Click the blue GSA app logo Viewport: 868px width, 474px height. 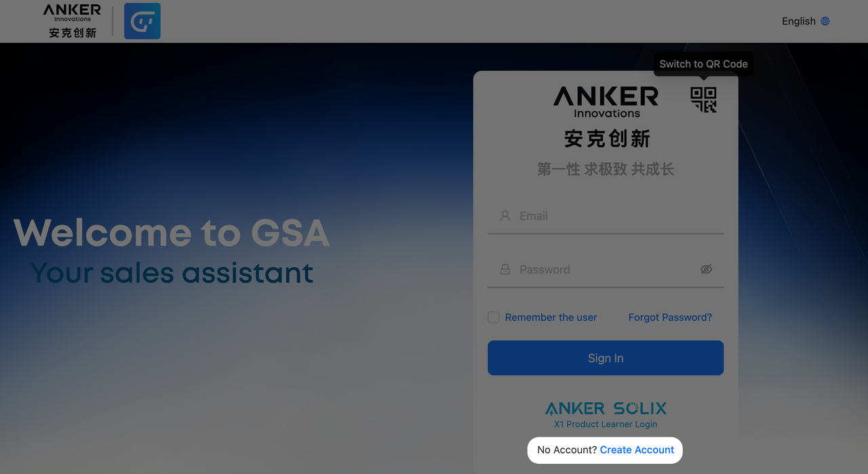click(142, 21)
